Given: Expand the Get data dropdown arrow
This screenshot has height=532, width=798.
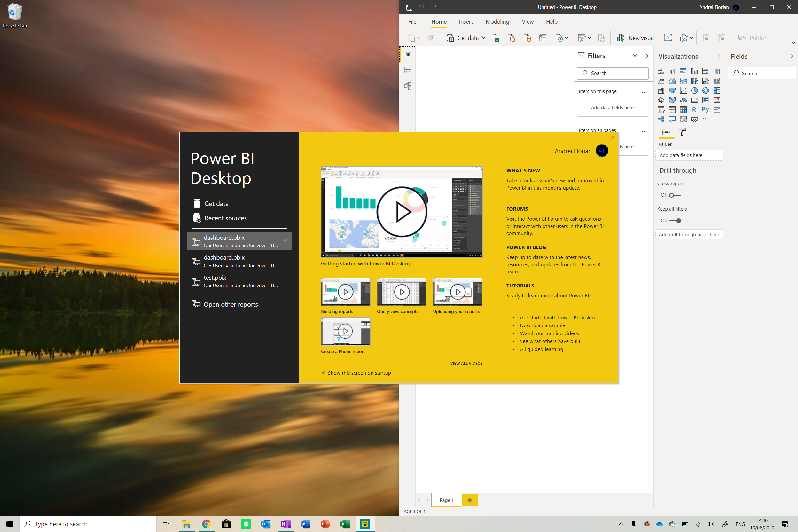Looking at the screenshot, I should [x=483, y=38].
